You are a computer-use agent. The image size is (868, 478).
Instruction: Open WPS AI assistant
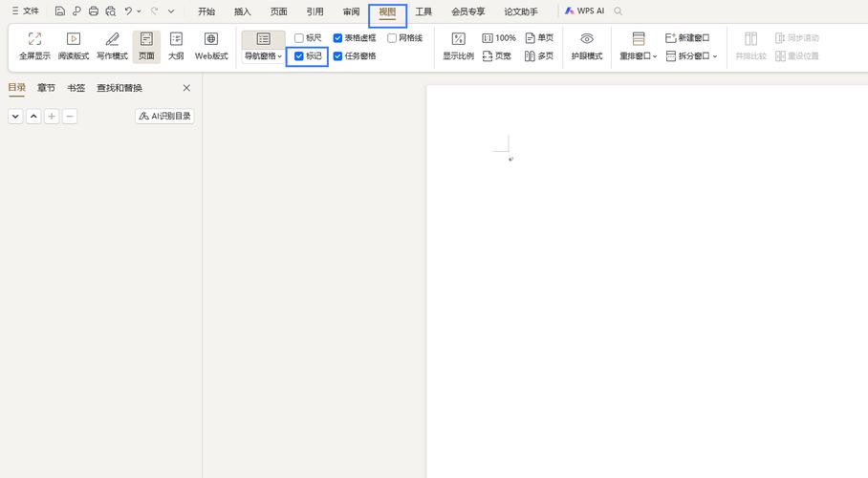click(585, 11)
